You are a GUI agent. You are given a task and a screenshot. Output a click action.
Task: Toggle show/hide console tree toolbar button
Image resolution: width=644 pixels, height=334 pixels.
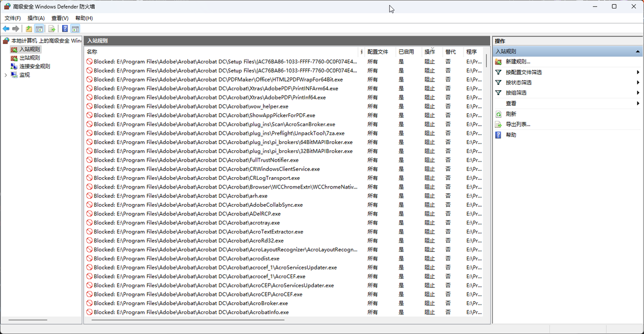pyautogui.click(x=39, y=28)
